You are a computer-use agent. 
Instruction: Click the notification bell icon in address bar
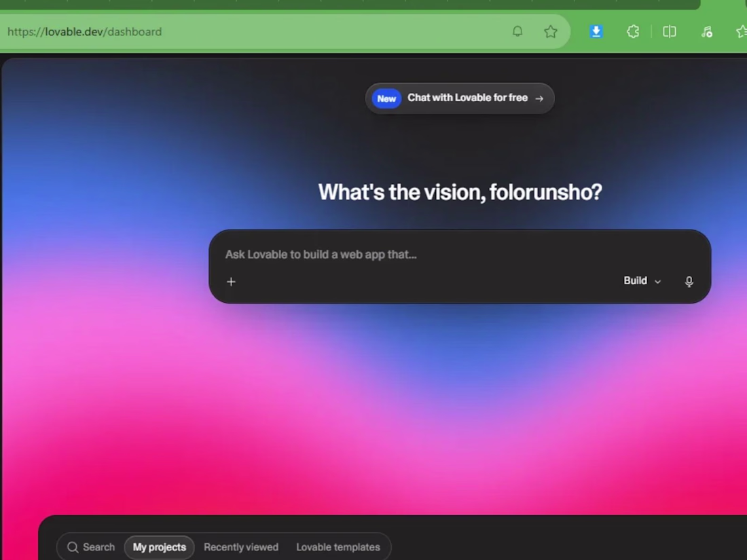click(x=517, y=31)
